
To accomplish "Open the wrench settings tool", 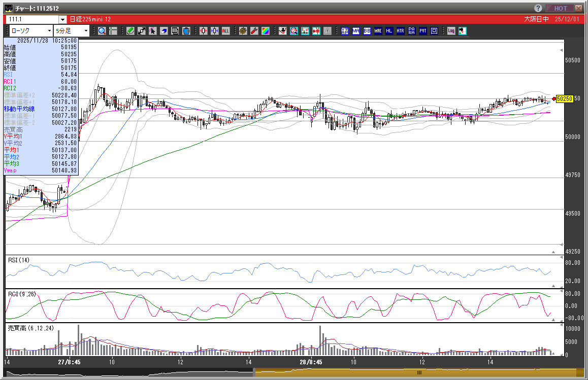I will point(254,31).
